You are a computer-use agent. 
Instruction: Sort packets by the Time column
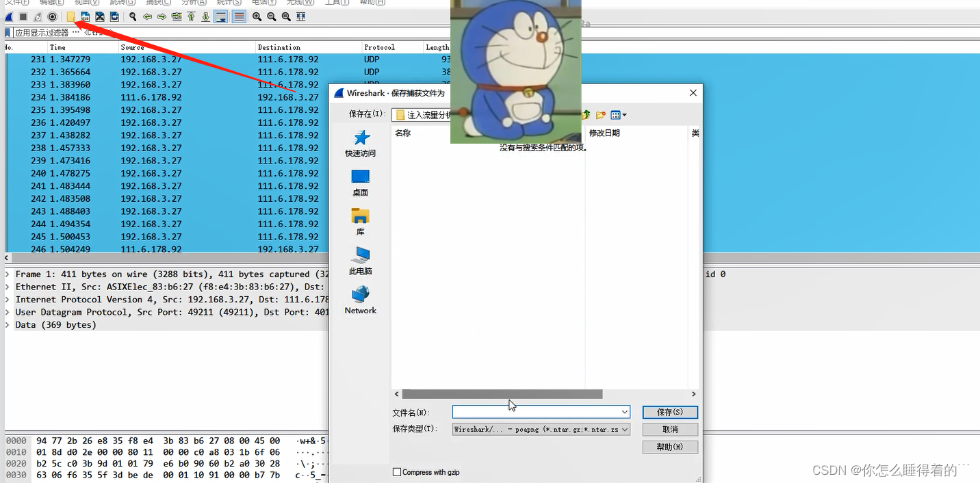[83, 47]
